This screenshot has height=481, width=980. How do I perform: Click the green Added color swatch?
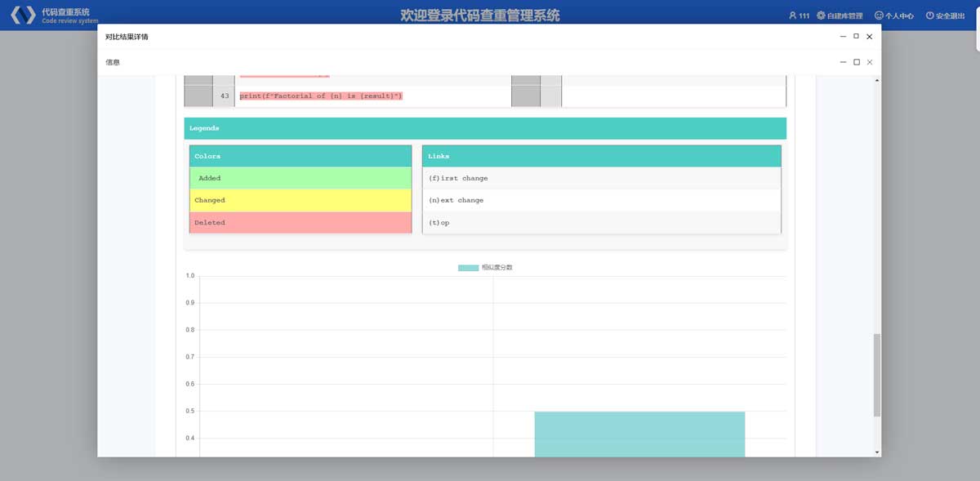point(300,178)
